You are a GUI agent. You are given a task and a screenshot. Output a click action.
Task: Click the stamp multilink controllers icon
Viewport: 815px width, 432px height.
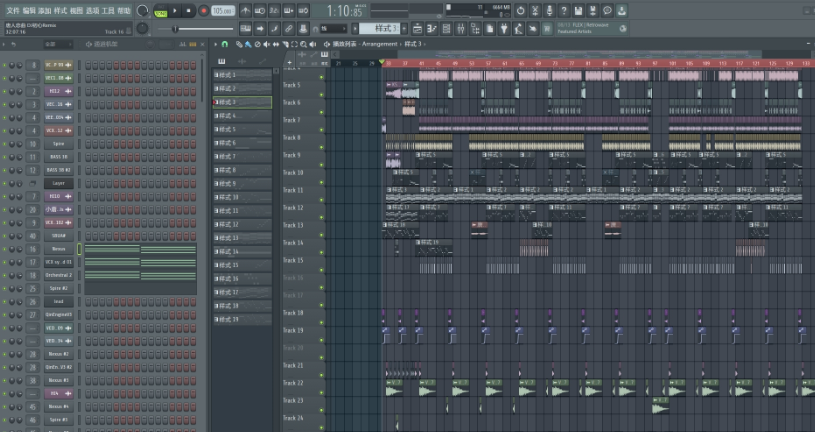[304, 29]
